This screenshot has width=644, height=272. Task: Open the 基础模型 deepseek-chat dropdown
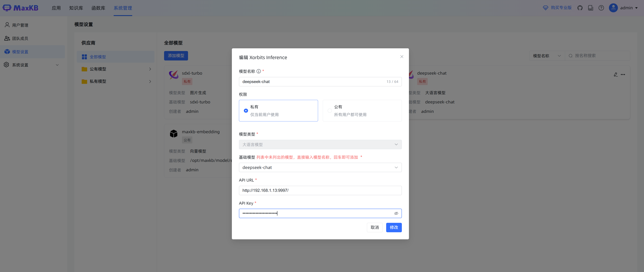tap(320, 167)
